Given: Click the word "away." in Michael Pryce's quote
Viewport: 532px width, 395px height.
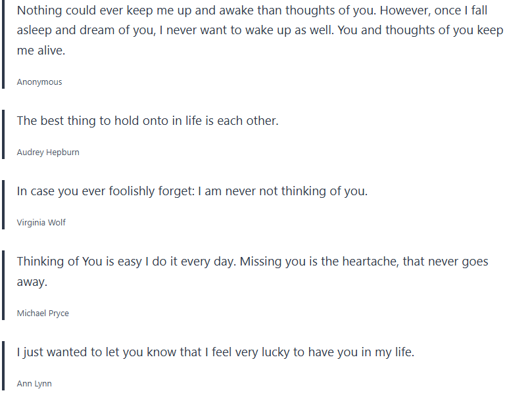Looking at the screenshot, I should click(32, 281).
